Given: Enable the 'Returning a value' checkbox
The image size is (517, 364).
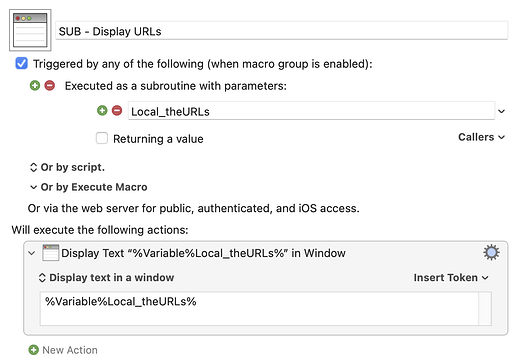Looking at the screenshot, I should click(x=102, y=138).
